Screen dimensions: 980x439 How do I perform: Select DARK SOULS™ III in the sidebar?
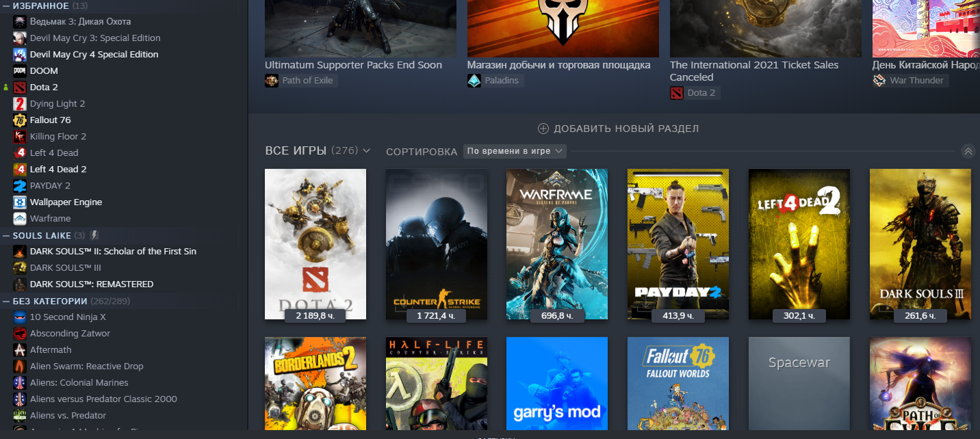[66, 267]
